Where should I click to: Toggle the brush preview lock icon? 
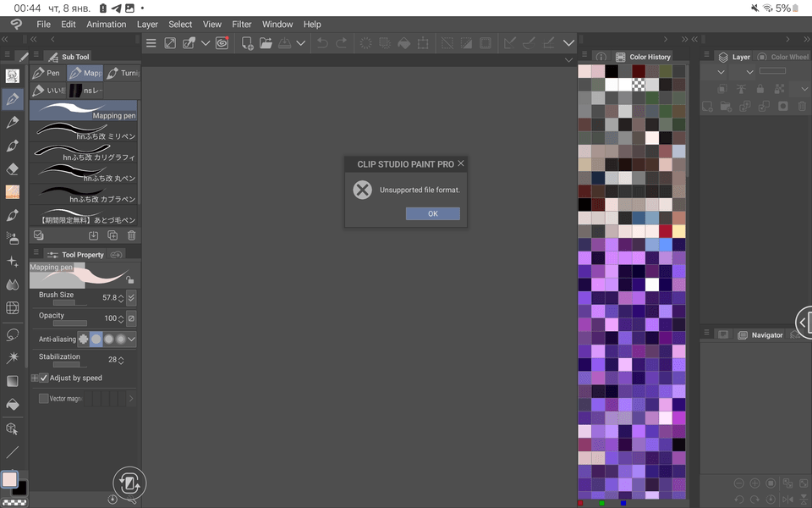click(x=129, y=279)
